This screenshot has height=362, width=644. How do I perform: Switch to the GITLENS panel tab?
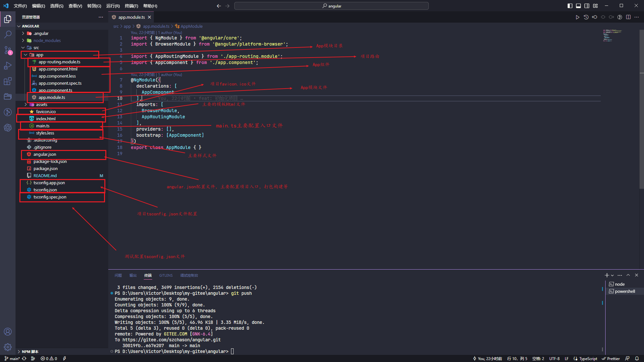click(x=166, y=275)
